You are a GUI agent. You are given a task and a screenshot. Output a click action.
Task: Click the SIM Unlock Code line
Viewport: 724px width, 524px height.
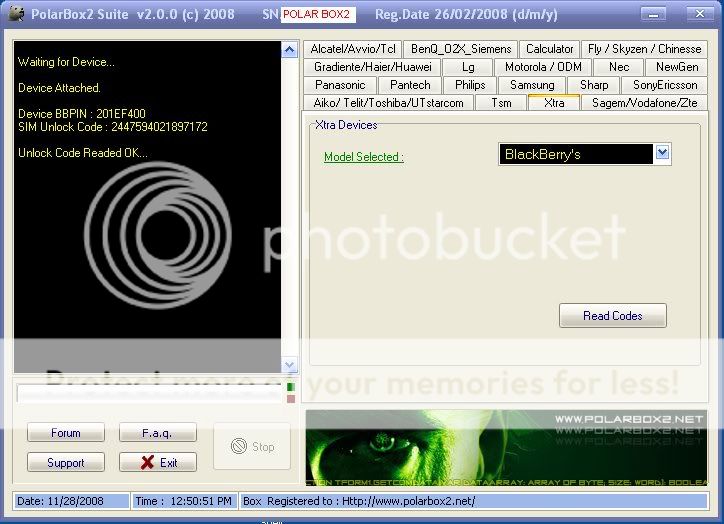(x=113, y=127)
